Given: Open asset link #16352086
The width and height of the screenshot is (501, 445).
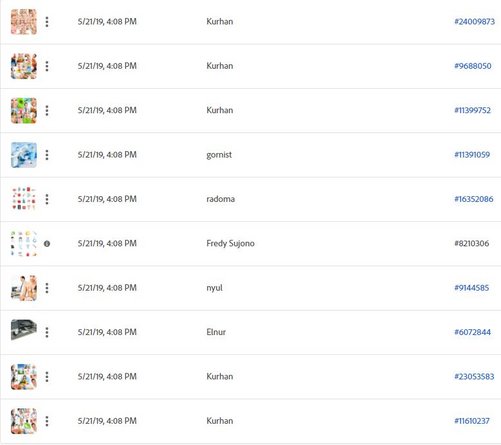Looking at the screenshot, I should click(474, 199).
